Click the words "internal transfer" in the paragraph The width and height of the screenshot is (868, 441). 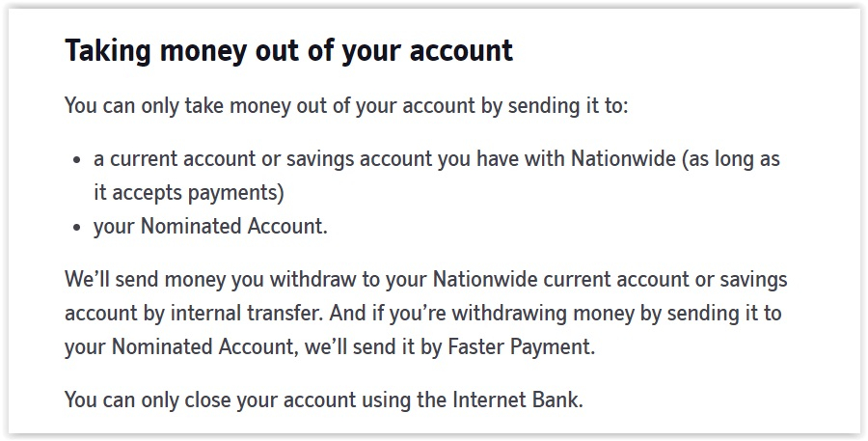point(246,313)
